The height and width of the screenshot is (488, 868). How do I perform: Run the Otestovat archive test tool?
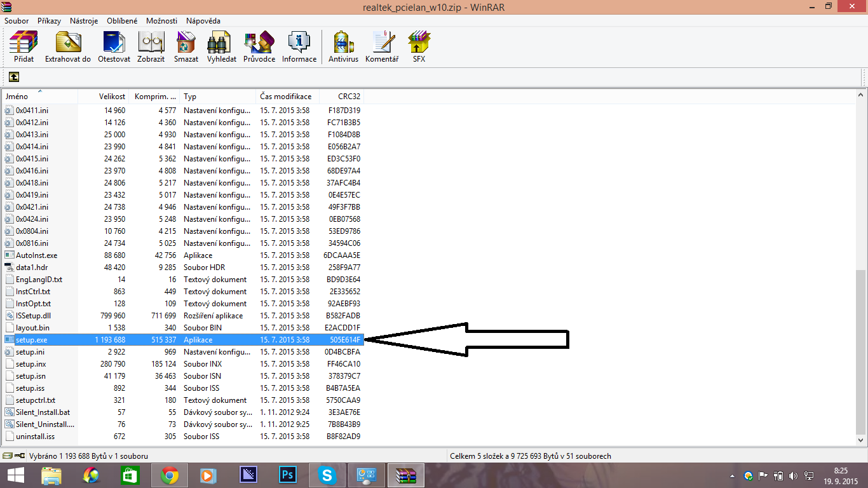pyautogui.click(x=114, y=46)
